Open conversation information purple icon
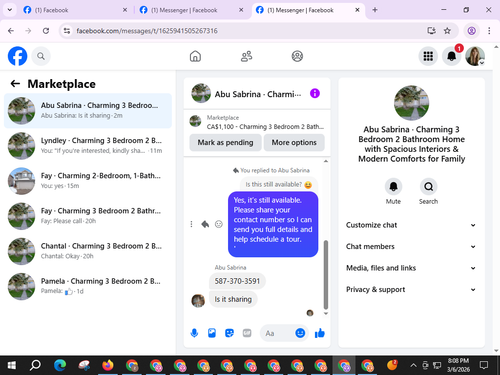The width and height of the screenshot is (500, 375). pos(315,93)
